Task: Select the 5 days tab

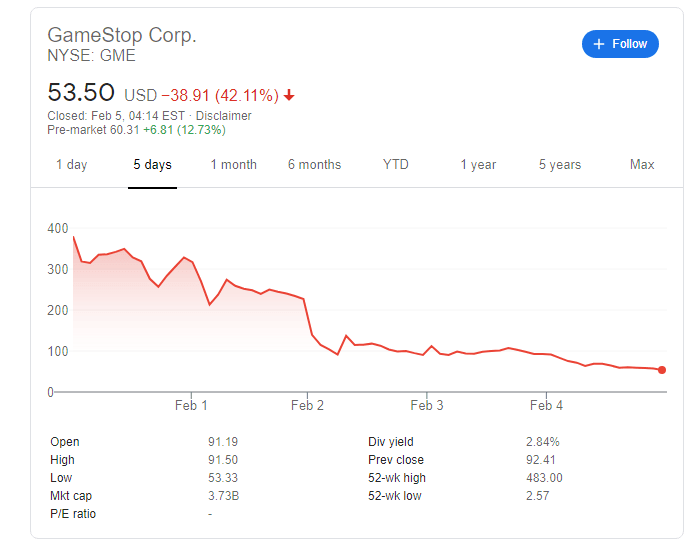Action: coord(152,165)
